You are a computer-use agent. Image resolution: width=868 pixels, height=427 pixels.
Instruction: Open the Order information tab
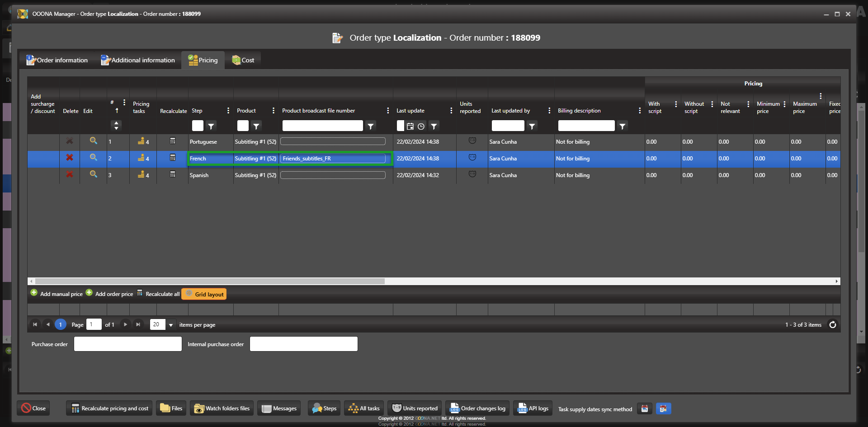pos(57,60)
